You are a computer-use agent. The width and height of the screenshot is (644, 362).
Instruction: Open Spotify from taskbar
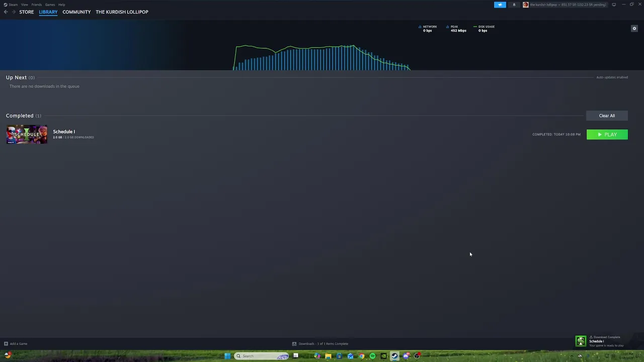click(x=372, y=356)
